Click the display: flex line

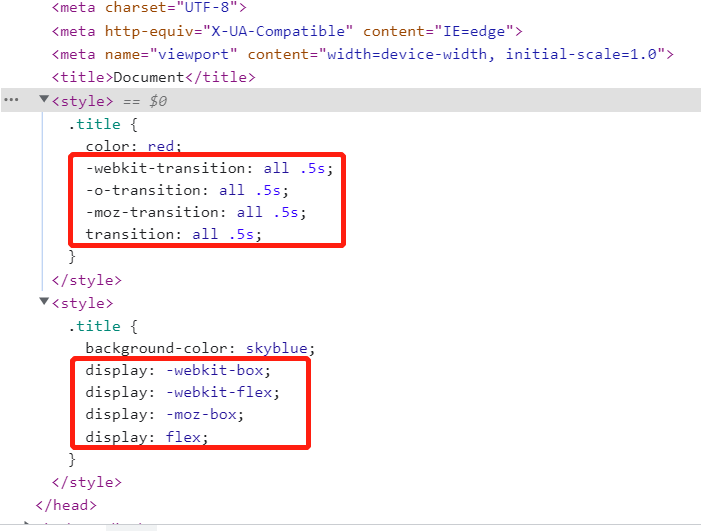click(x=147, y=437)
